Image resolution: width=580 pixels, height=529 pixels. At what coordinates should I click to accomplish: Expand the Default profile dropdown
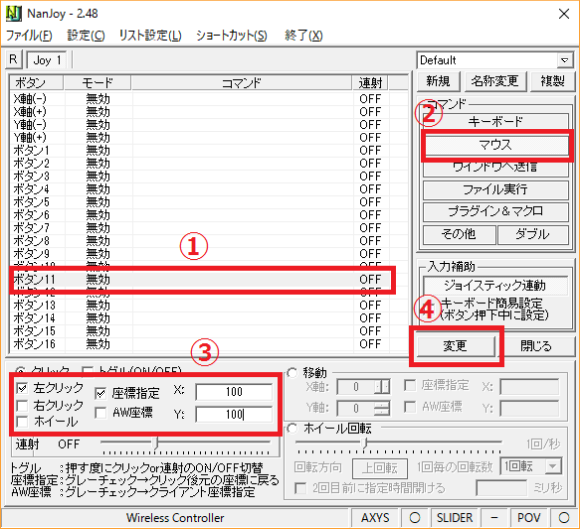point(564,60)
